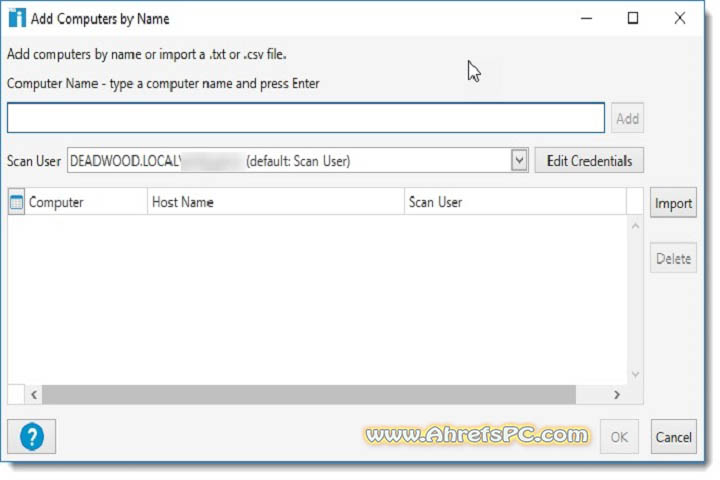Click the Add button

627,119
